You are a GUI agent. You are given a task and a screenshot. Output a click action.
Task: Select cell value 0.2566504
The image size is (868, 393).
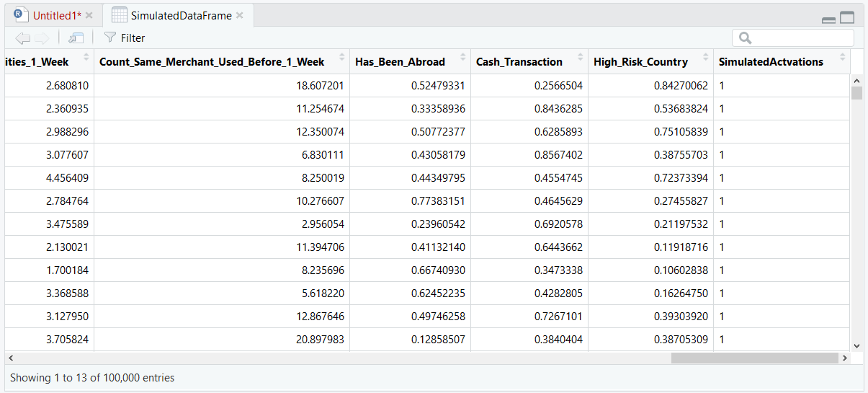click(x=558, y=86)
